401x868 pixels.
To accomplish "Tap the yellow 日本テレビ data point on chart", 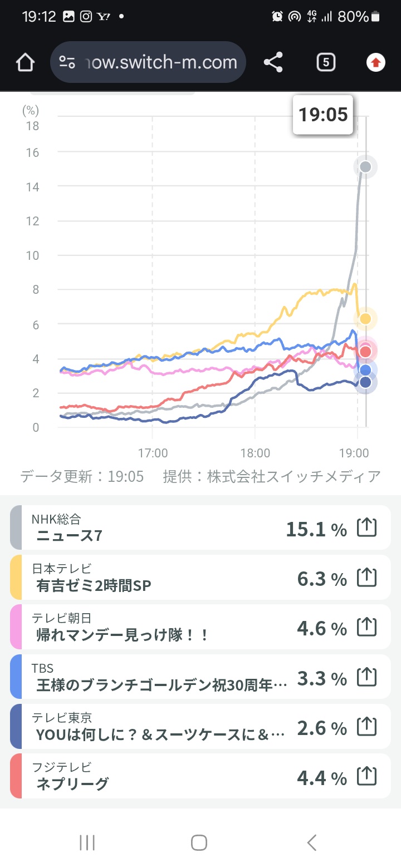I will 365,319.
